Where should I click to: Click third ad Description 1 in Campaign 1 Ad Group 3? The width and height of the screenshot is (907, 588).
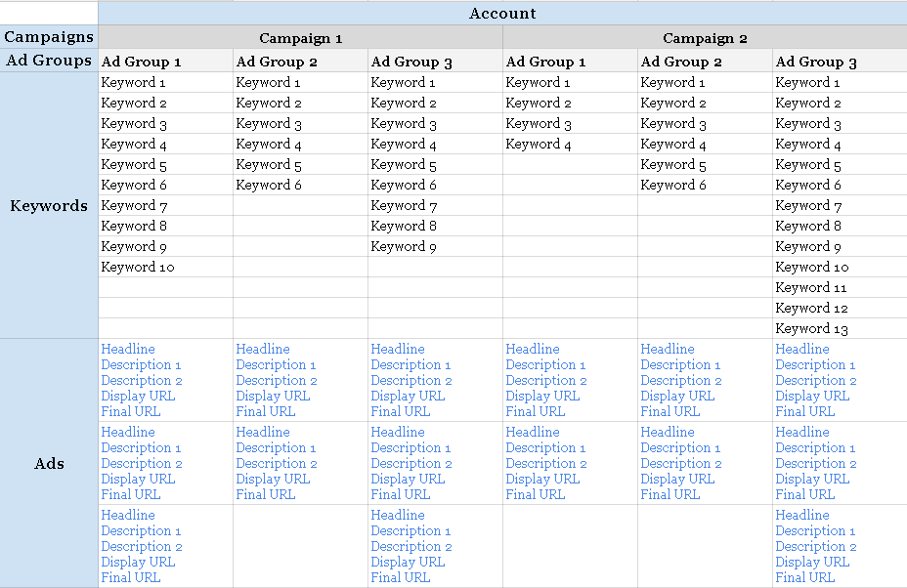[410, 530]
